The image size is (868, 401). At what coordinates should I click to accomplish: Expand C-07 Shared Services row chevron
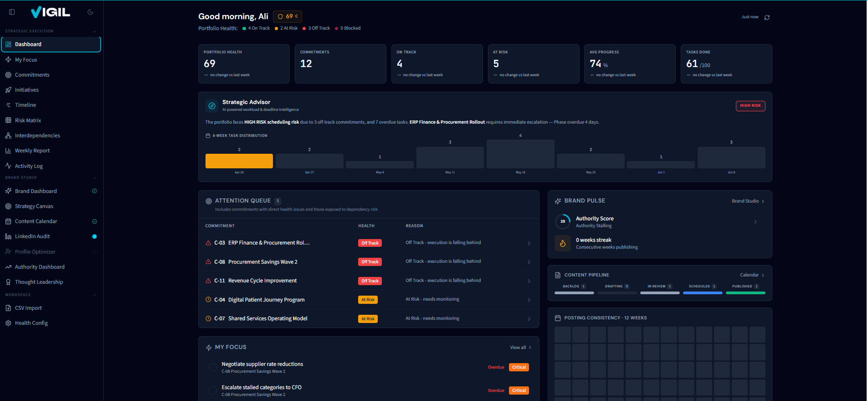(529, 319)
